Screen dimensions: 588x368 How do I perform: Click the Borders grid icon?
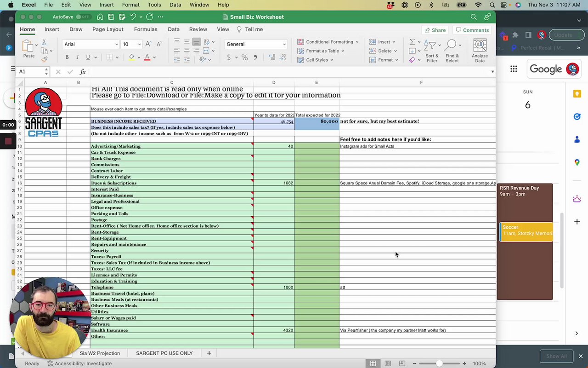click(x=110, y=57)
